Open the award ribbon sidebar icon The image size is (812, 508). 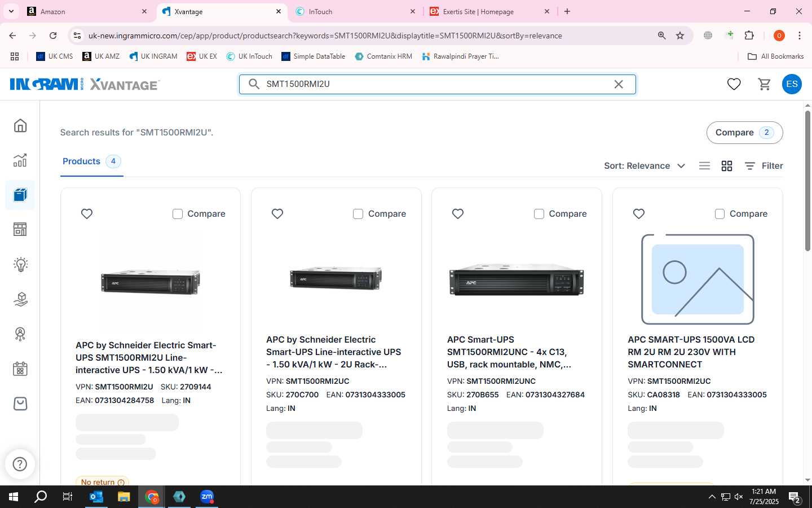pyautogui.click(x=20, y=334)
